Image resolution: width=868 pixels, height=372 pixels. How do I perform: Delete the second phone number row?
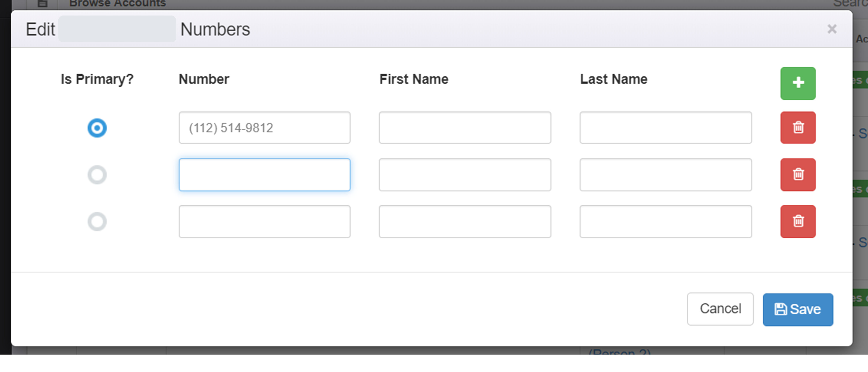click(x=798, y=174)
